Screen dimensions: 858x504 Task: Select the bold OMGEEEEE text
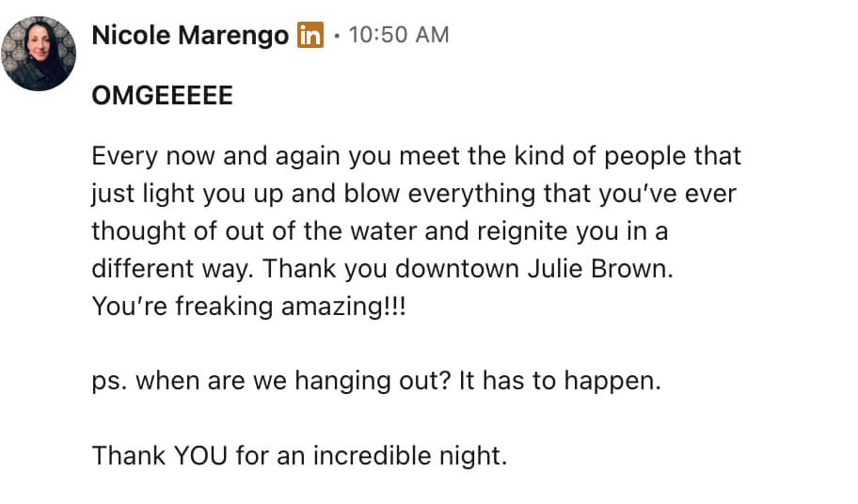(162, 96)
